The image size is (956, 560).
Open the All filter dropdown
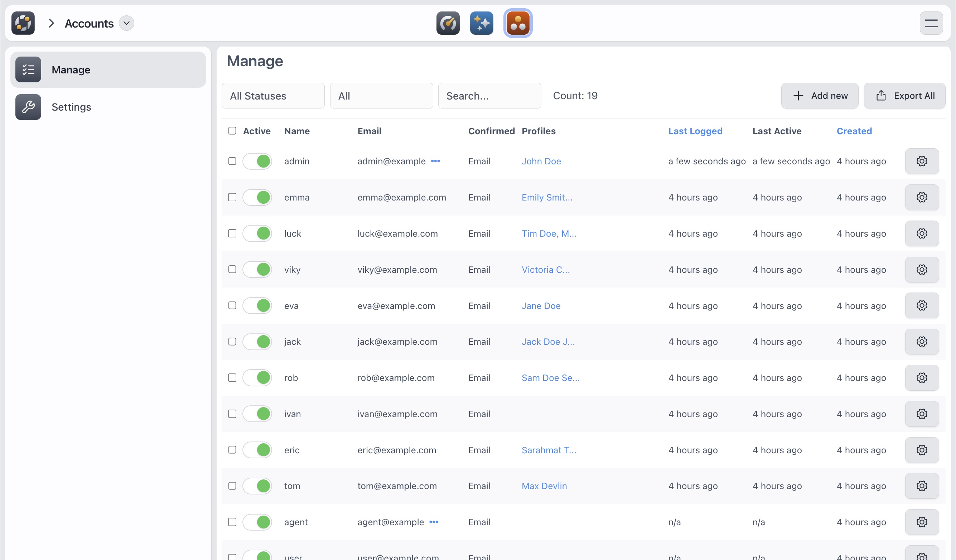coord(381,96)
